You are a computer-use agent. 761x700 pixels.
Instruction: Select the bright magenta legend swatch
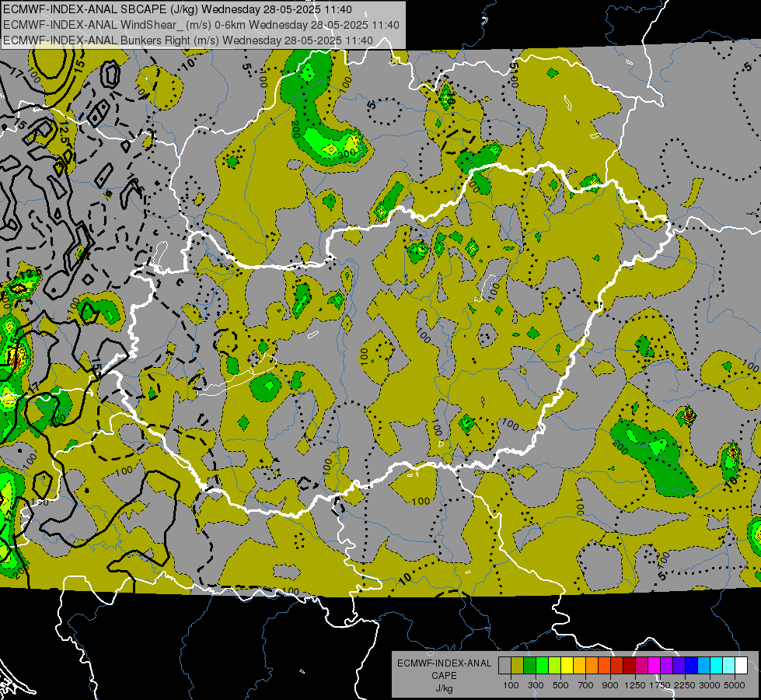coord(655,665)
